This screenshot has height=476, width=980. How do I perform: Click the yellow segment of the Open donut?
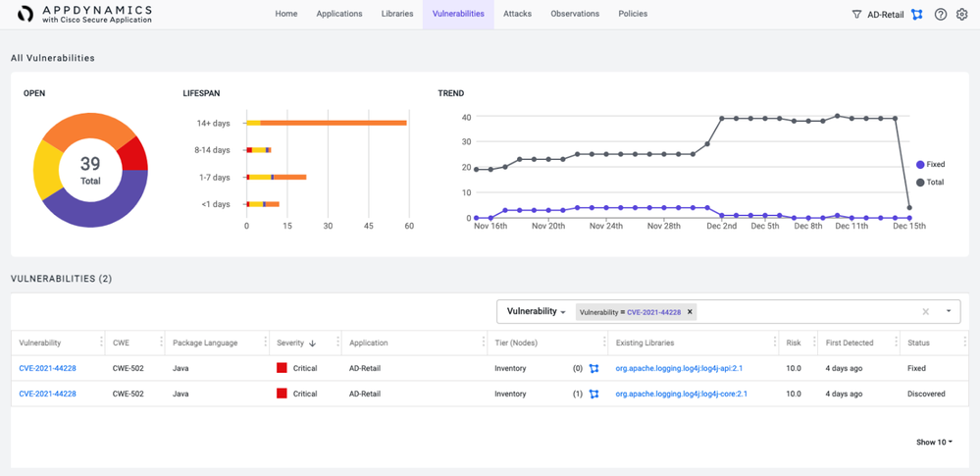46,170
